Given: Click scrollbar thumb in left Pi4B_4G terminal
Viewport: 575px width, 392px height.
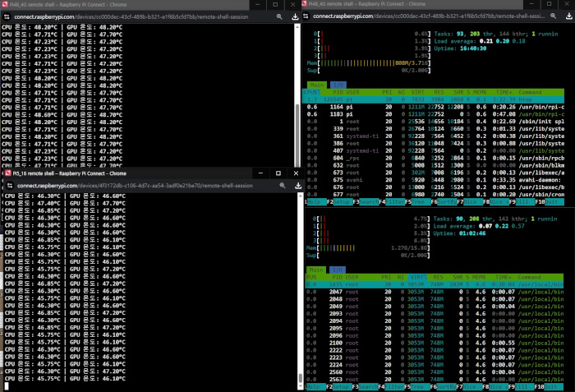Looking at the screenshot, I should tap(297, 135).
